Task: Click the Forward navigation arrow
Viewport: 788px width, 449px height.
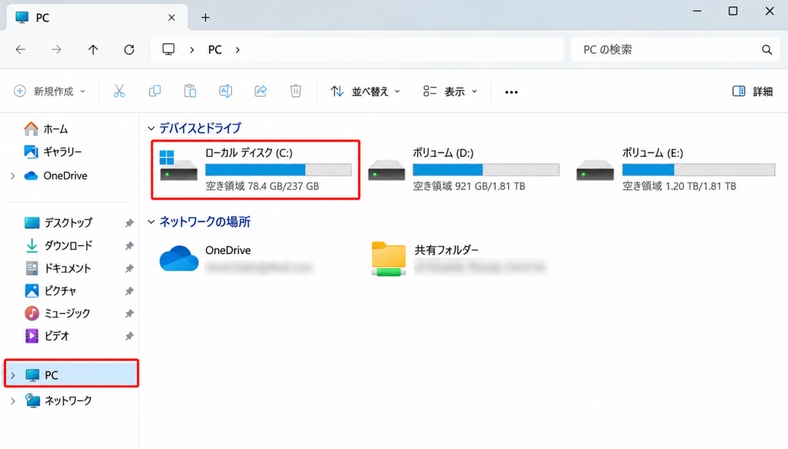Action: click(56, 49)
